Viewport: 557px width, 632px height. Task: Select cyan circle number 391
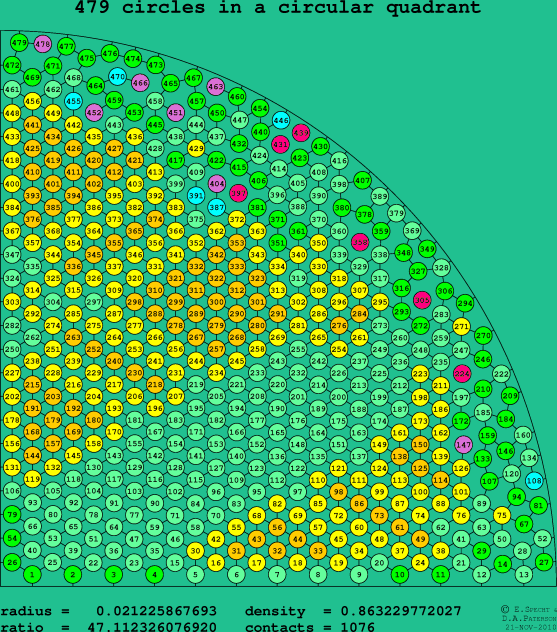click(x=196, y=195)
